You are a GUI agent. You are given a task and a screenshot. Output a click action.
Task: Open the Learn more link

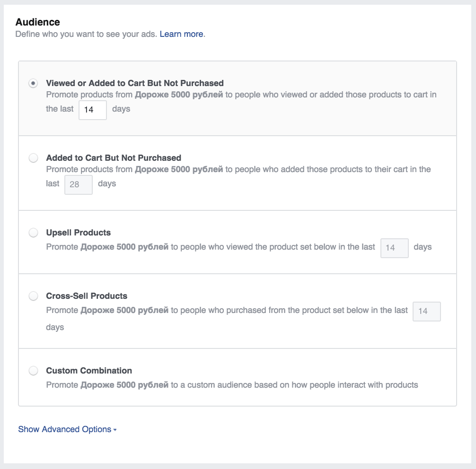[182, 34]
